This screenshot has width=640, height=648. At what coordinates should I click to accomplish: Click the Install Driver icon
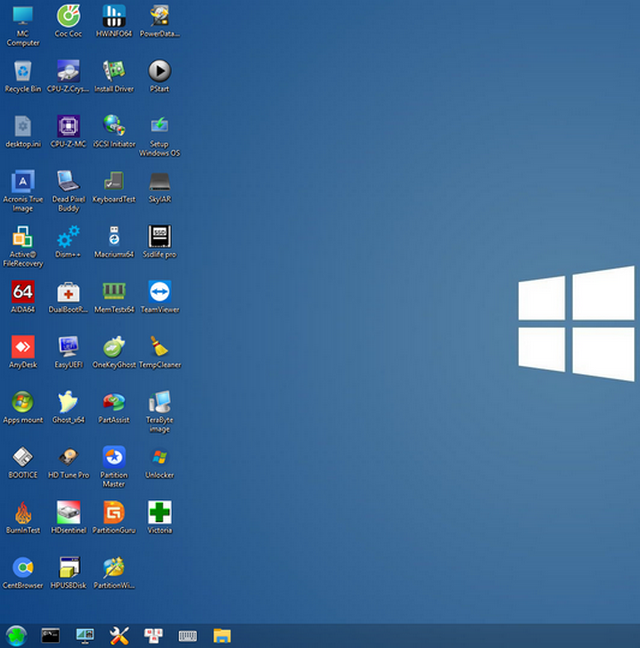click(114, 76)
